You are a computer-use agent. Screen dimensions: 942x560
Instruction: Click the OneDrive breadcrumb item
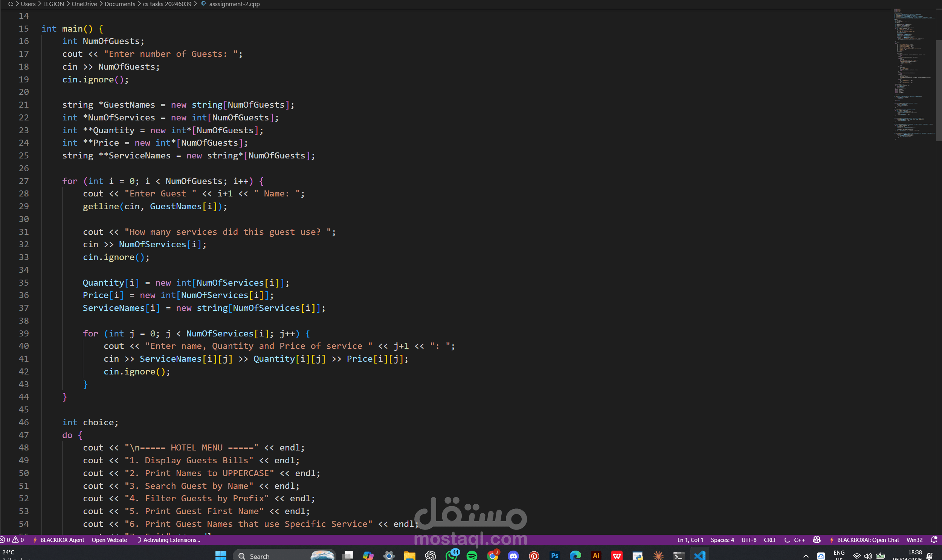point(84,4)
